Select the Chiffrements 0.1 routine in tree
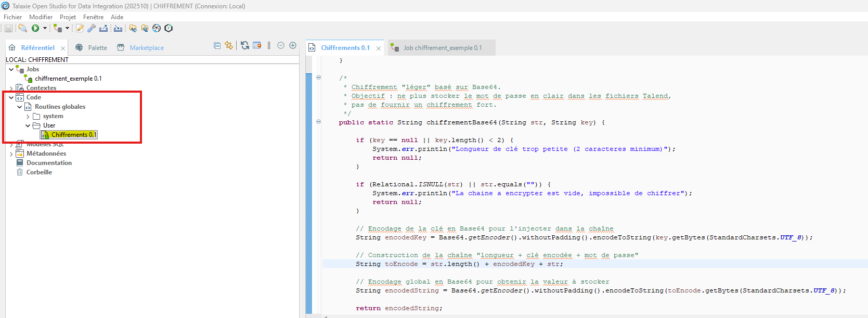The height and width of the screenshot is (318, 868). point(73,135)
